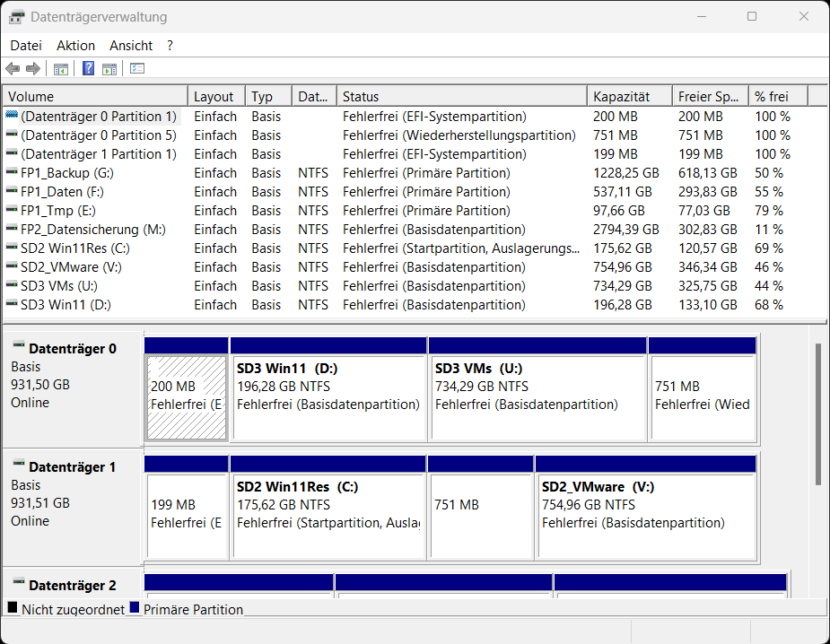Open the Ansicht menu
This screenshot has width=830, height=644.
(x=130, y=46)
